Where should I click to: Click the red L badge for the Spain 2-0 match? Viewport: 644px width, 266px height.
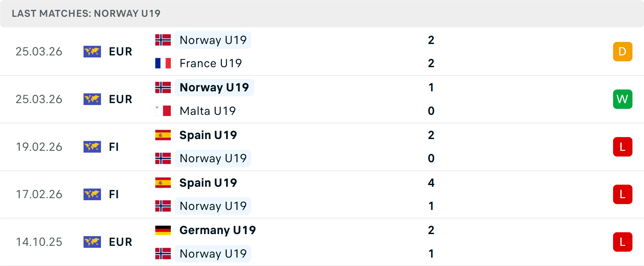(x=623, y=147)
